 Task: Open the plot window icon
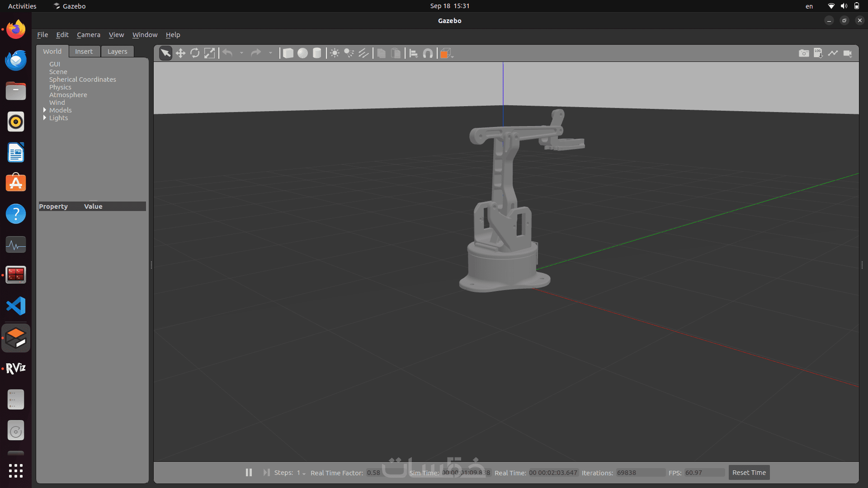click(x=833, y=53)
